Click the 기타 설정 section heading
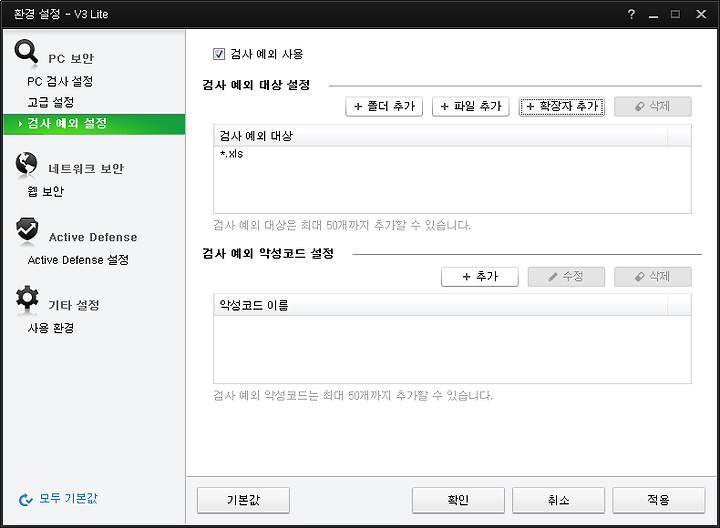The height and width of the screenshot is (528, 720). tap(74, 305)
